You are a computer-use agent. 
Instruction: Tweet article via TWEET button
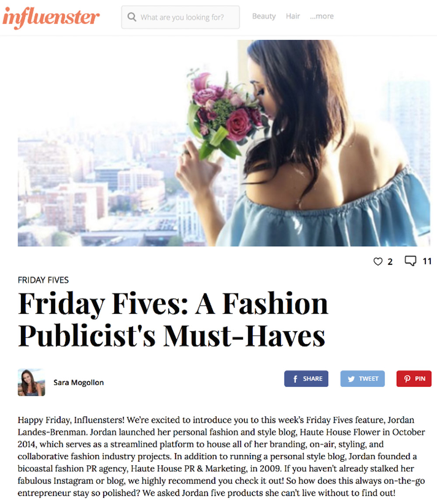(362, 379)
